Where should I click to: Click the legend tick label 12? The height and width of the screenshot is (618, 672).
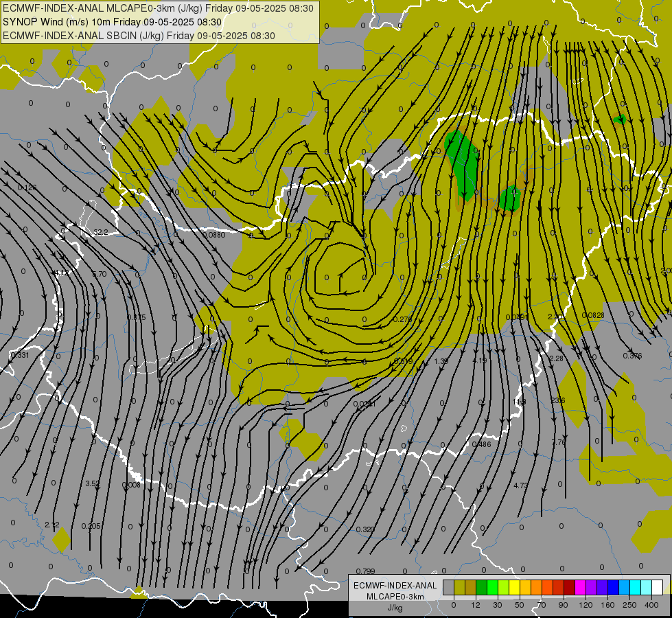[x=475, y=605]
